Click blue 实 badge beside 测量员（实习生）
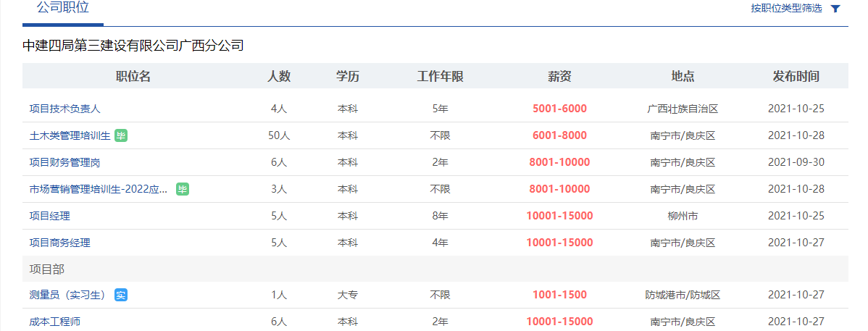Viewport: 868px width, 331px height. 121,295
